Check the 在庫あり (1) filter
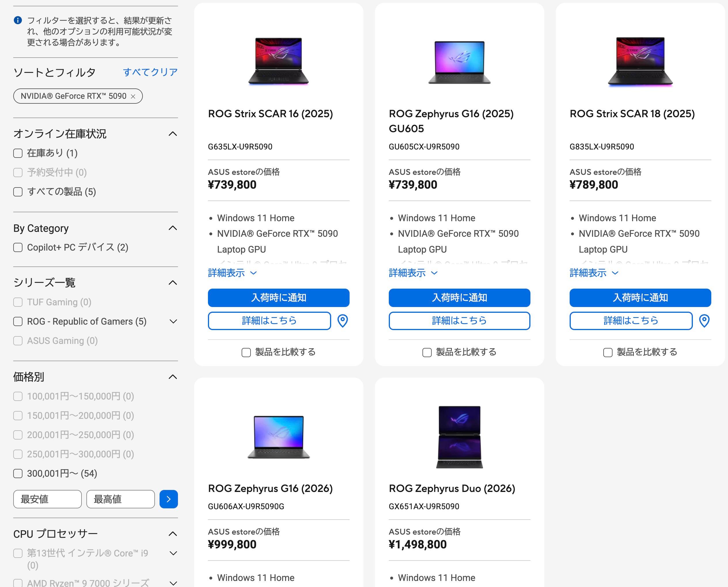The image size is (728, 587). [x=18, y=153]
